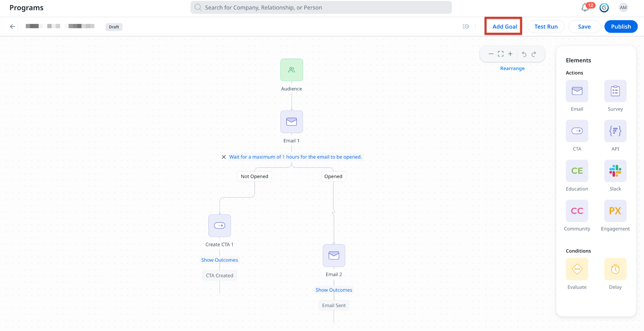Show Outcomes under Create CTA 1
The image size is (644, 331).
(x=219, y=260)
